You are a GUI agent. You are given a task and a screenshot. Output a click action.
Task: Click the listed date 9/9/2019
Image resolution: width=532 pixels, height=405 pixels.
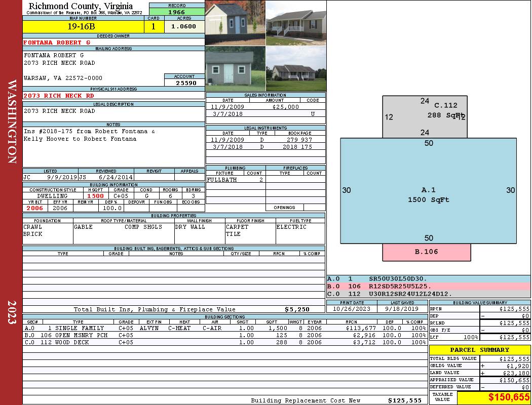coord(62,177)
